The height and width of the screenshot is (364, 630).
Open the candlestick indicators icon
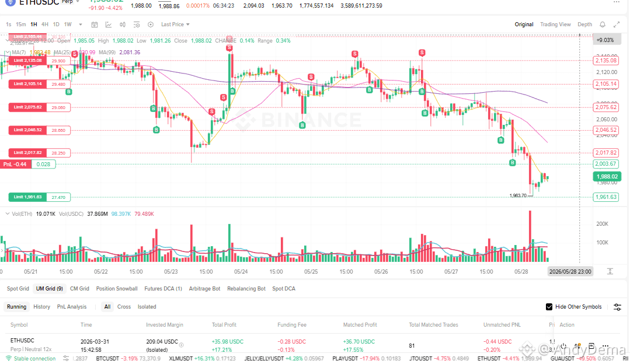123,24
